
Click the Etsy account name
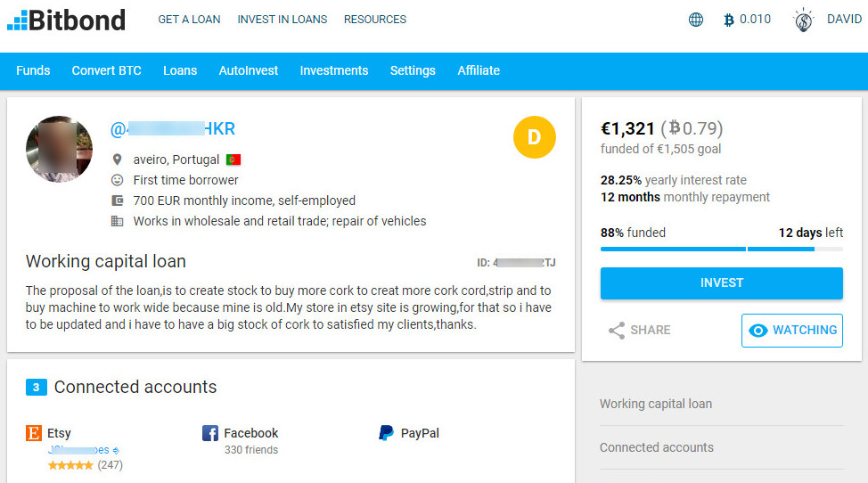(59, 433)
